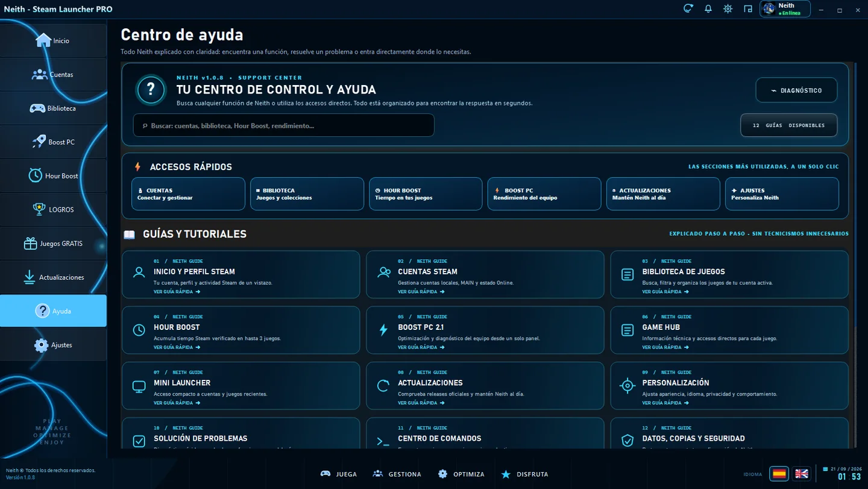Click the clock icon on Hour Boost guide card

tap(139, 330)
